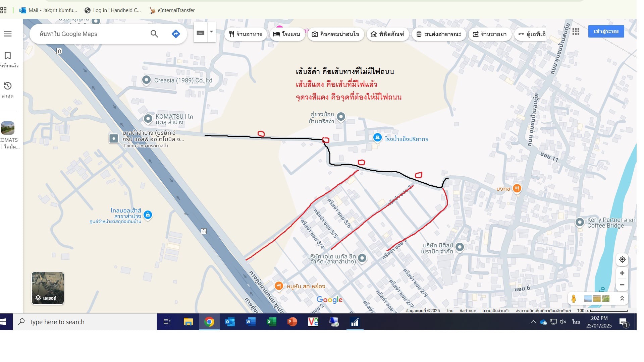Open Excel from the taskbar
Viewport: 644px width, 362px height.
click(271, 322)
